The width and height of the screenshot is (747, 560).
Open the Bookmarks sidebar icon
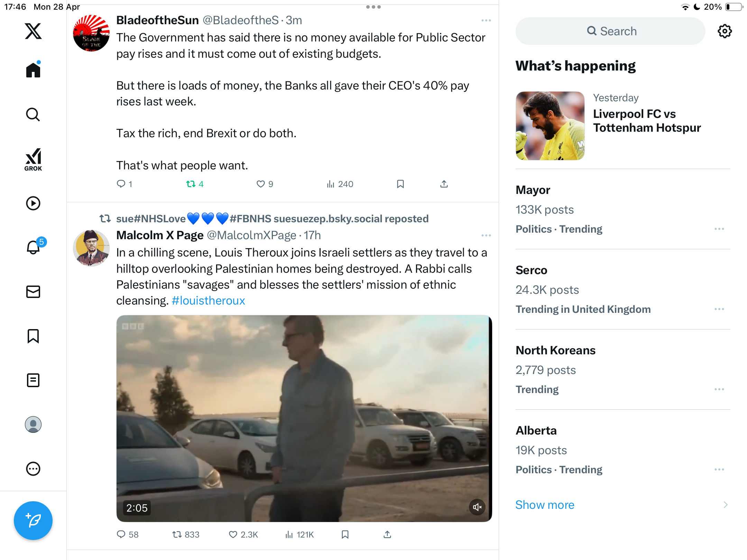(x=33, y=336)
